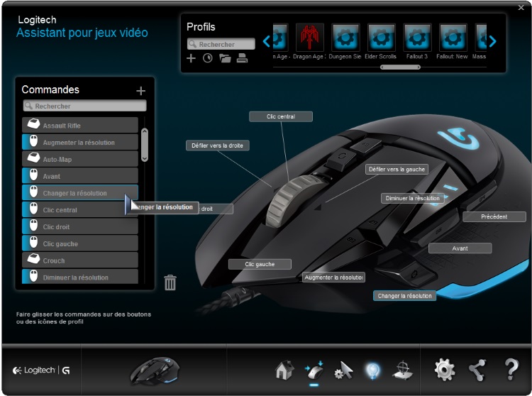Click Précédent button label on mouse

click(494, 216)
